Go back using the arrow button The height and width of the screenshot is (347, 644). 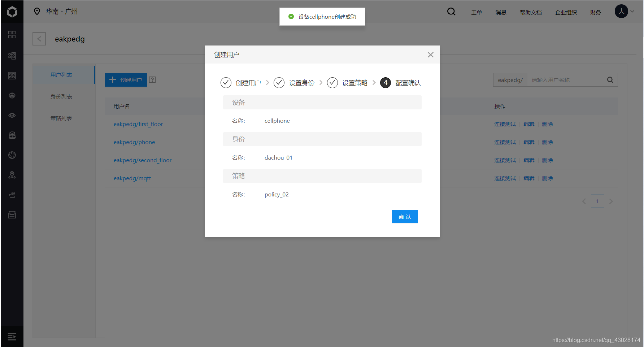tap(39, 39)
